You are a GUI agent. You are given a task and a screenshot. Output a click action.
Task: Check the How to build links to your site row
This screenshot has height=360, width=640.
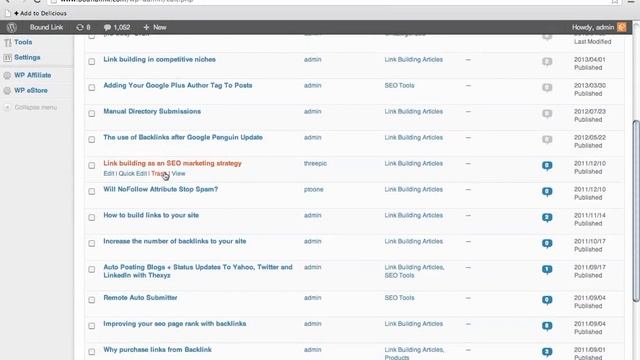point(92,218)
